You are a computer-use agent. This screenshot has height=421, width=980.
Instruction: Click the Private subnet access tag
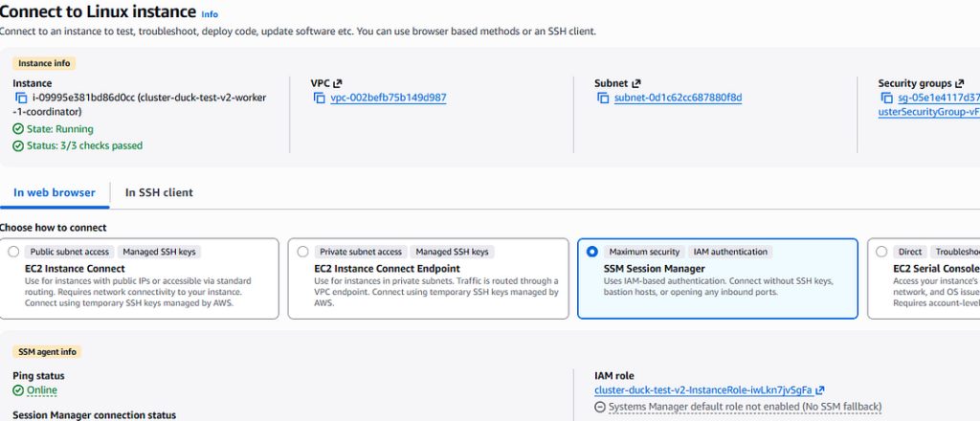click(361, 252)
